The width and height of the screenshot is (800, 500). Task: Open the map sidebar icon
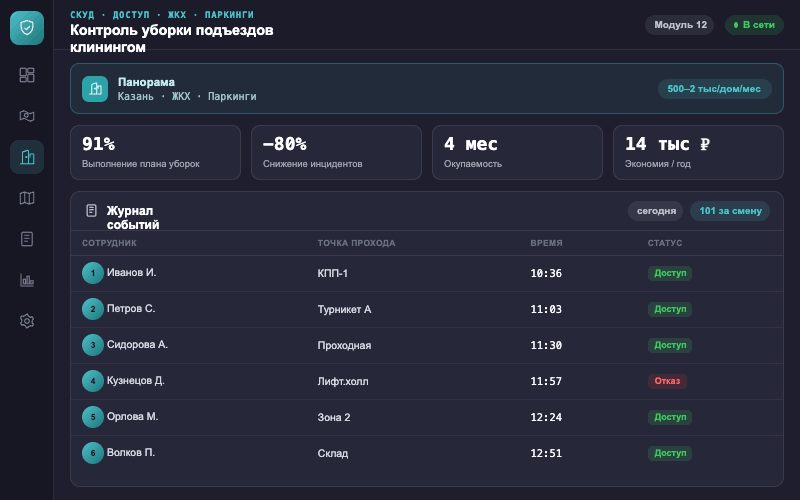pyautogui.click(x=27, y=198)
